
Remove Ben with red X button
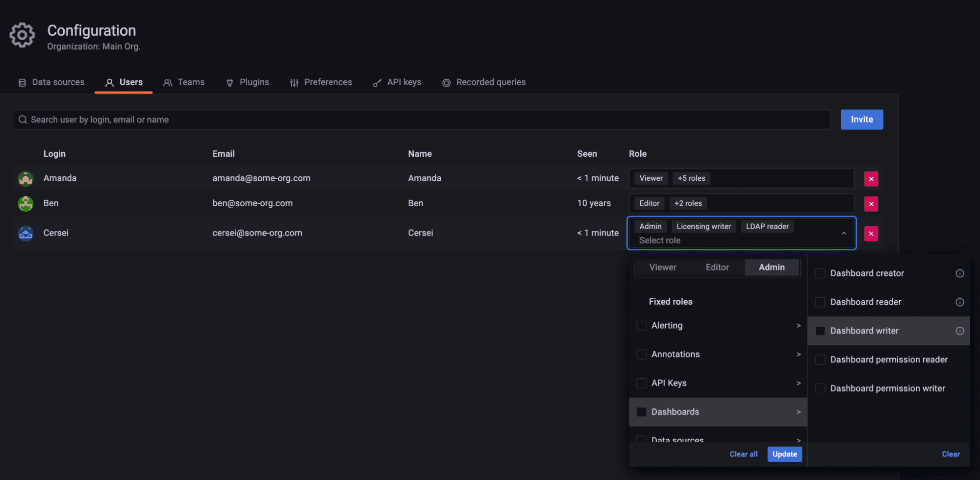pos(871,204)
